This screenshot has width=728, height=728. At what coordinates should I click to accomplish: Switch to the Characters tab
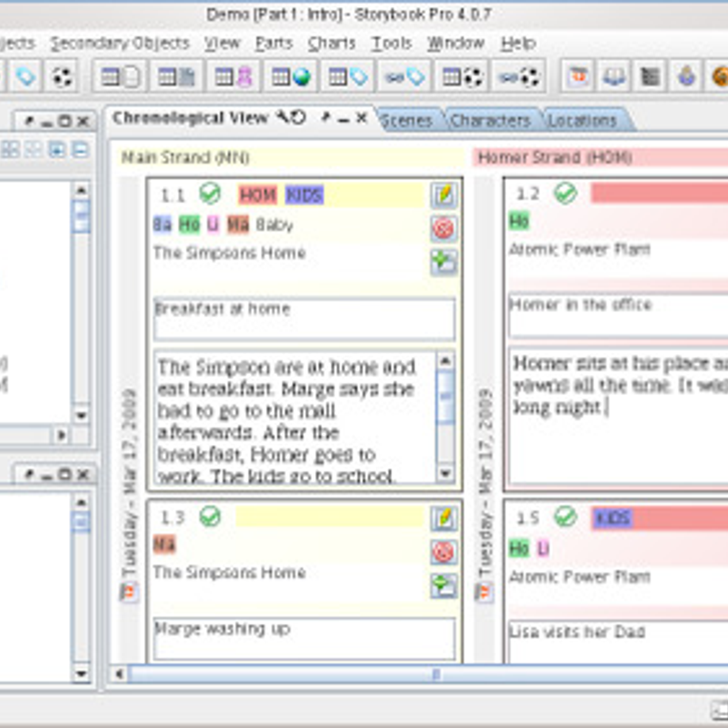(x=490, y=121)
